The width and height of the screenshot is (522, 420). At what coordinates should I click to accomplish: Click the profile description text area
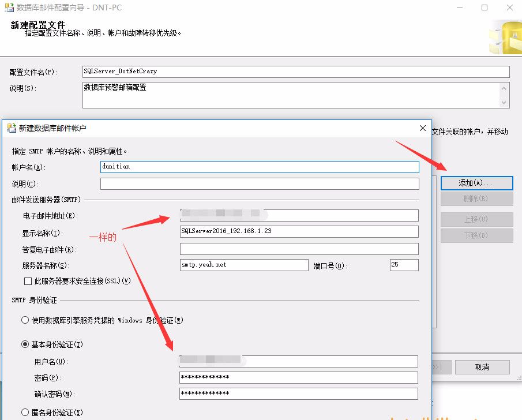pos(296,95)
